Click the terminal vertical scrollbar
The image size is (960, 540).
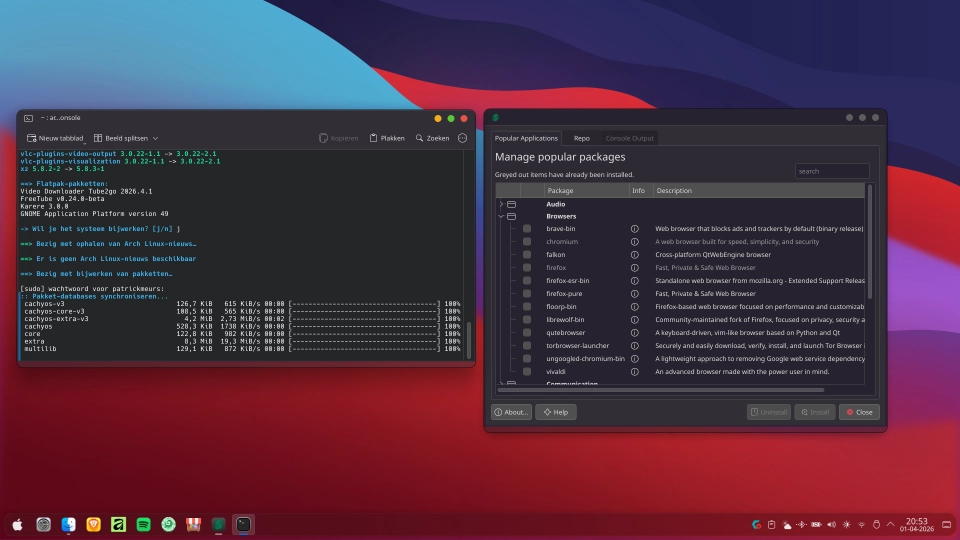pyautogui.click(x=470, y=340)
